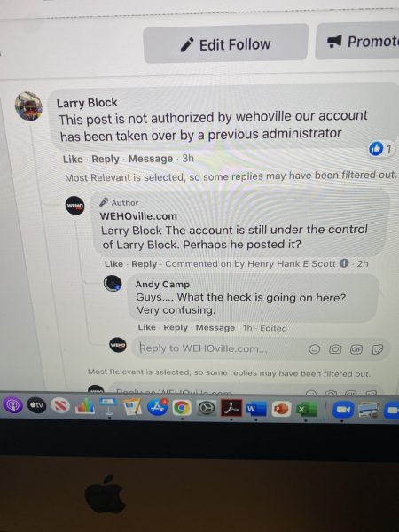This screenshot has width=399, height=532.
Task: Attach photo using camera icon in reply box
Action: click(x=335, y=348)
